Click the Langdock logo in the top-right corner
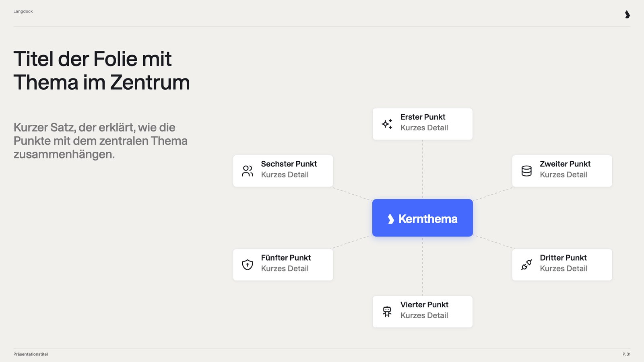The width and height of the screenshot is (644, 362). coord(627,14)
